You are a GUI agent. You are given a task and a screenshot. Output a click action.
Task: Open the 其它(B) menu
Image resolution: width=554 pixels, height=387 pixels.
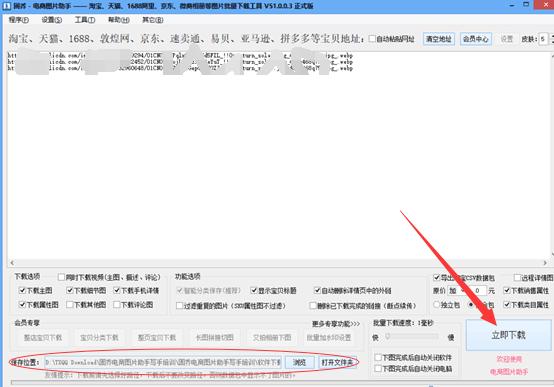[x=153, y=20]
